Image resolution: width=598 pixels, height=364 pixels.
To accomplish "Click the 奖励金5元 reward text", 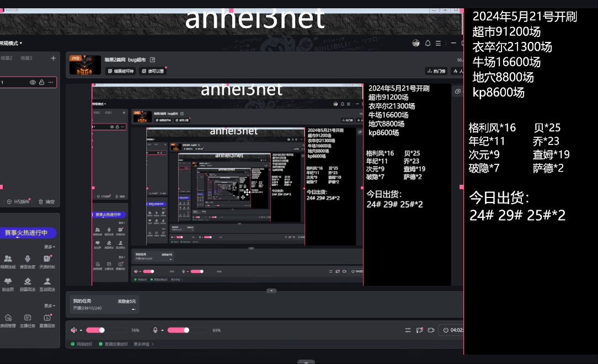I will [127, 301].
